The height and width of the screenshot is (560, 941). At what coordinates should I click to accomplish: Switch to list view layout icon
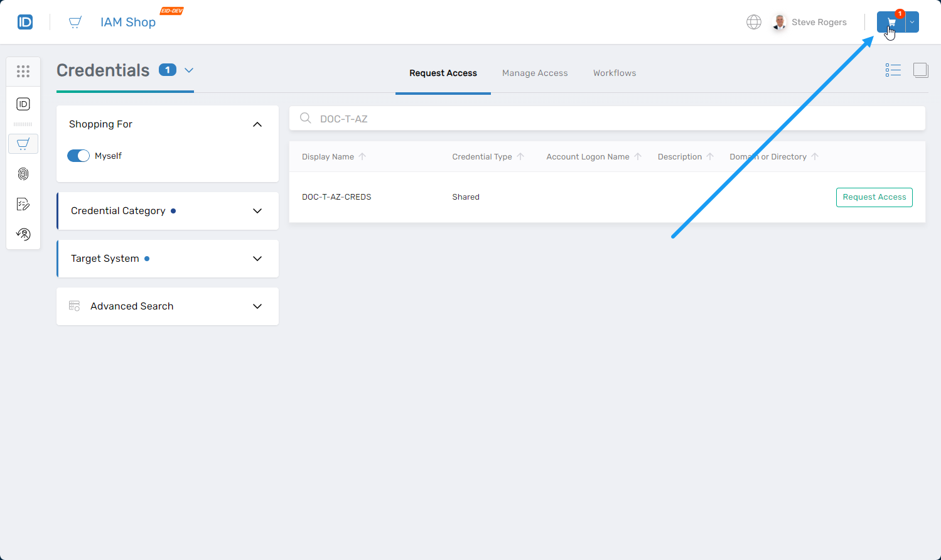pos(893,70)
